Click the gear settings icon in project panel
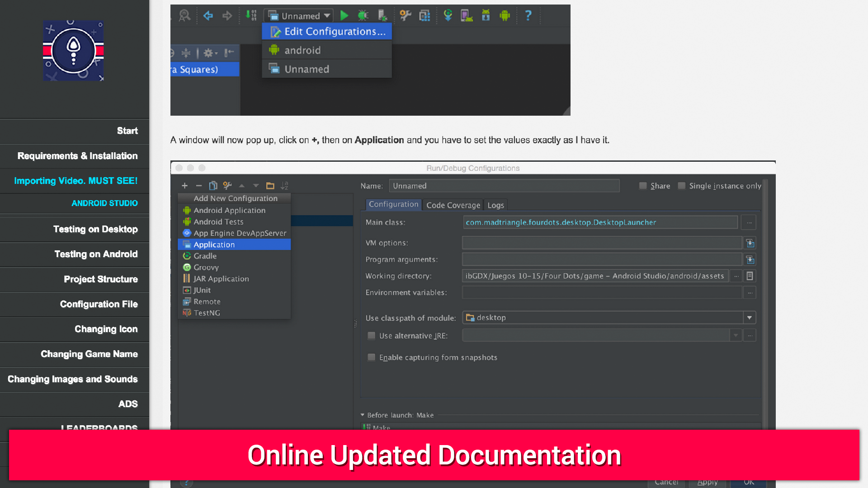This screenshot has height=488, width=868. 209,53
